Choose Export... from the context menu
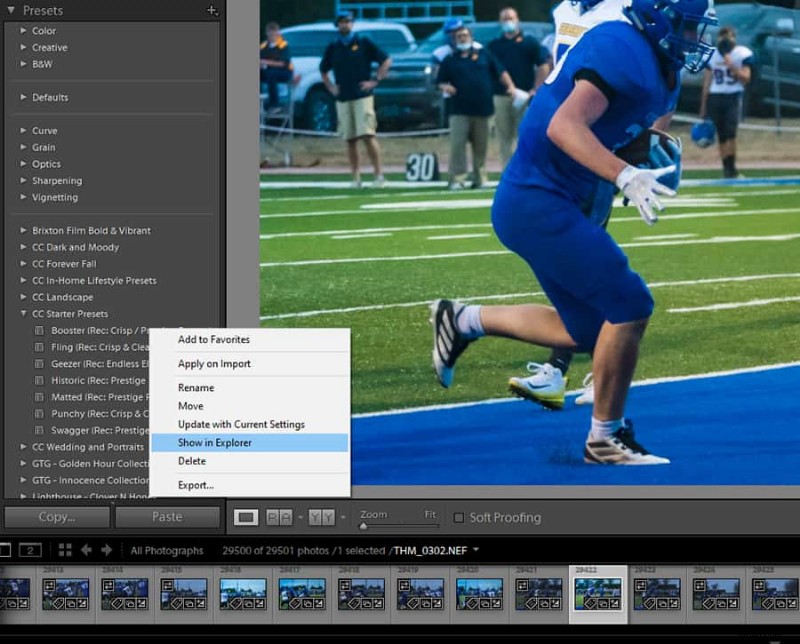Screen dimensions: 800x644 tap(250, 485)
